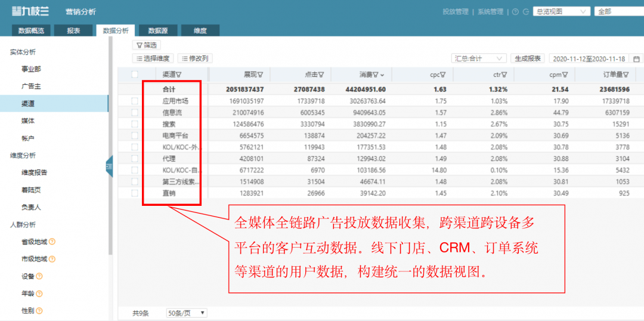Switch to the 数据概览 tab
644x321 pixels.
(x=32, y=30)
